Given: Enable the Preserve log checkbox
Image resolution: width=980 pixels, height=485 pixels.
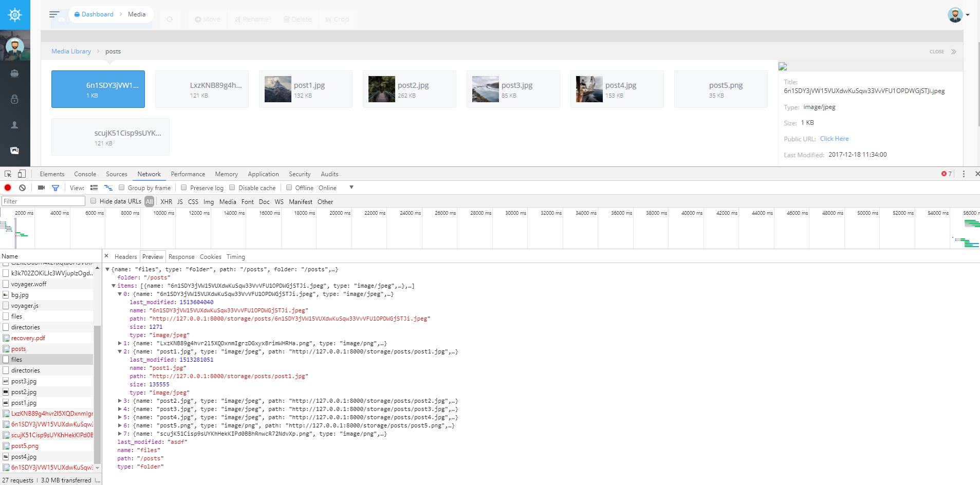Looking at the screenshot, I should tap(183, 188).
